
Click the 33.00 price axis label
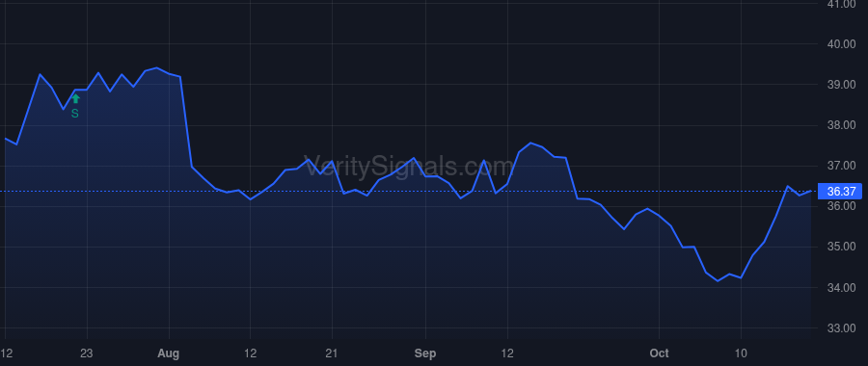click(841, 328)
